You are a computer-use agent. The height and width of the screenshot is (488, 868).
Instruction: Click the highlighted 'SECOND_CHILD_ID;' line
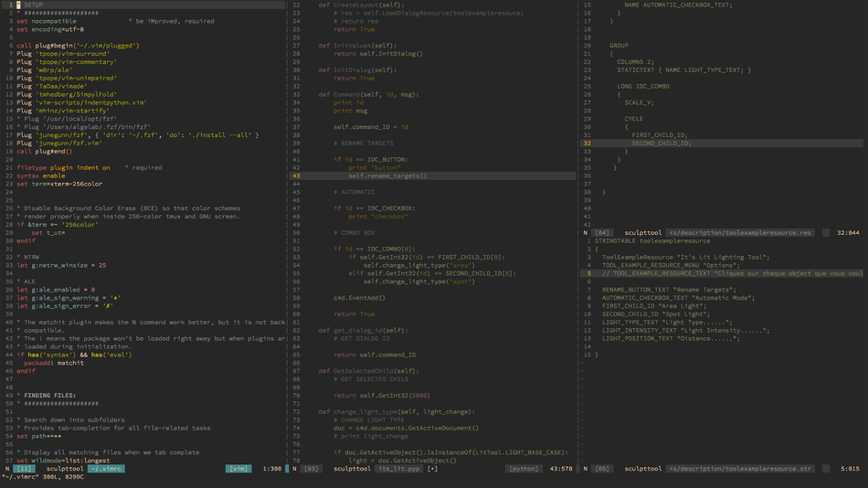click(662, 143)
